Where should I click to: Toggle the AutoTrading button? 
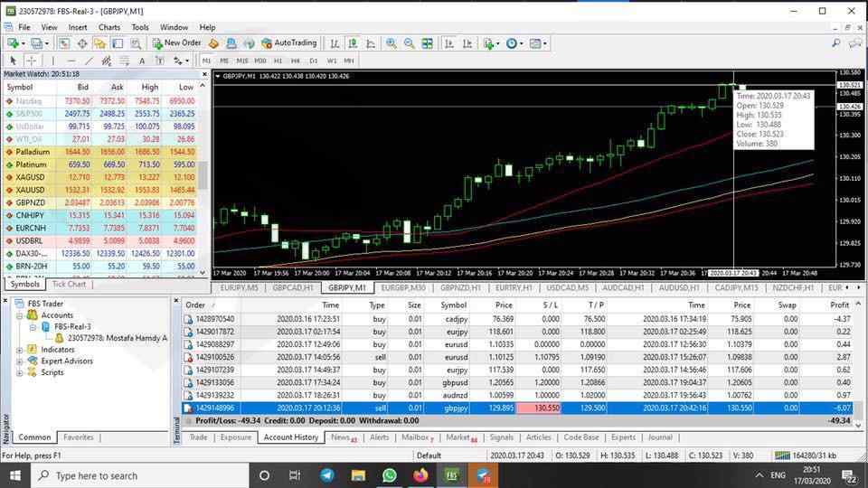288,42
